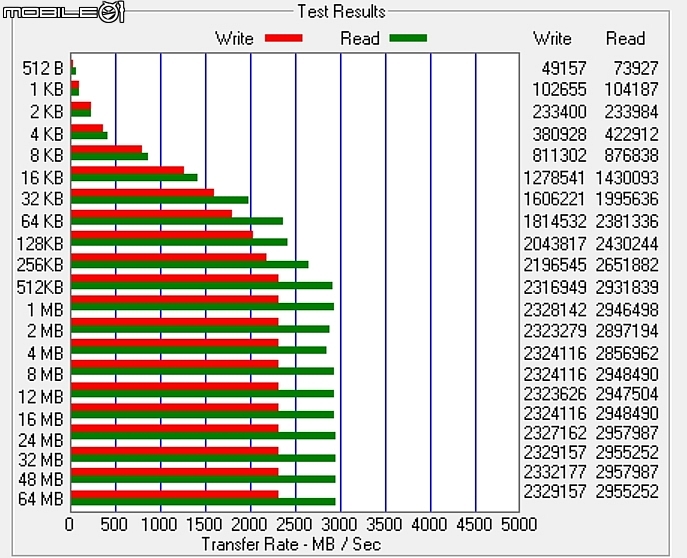Viewport: 687px width, 558px height.
Task: Click read value 2430244
Action: click(x=627, y=244)
